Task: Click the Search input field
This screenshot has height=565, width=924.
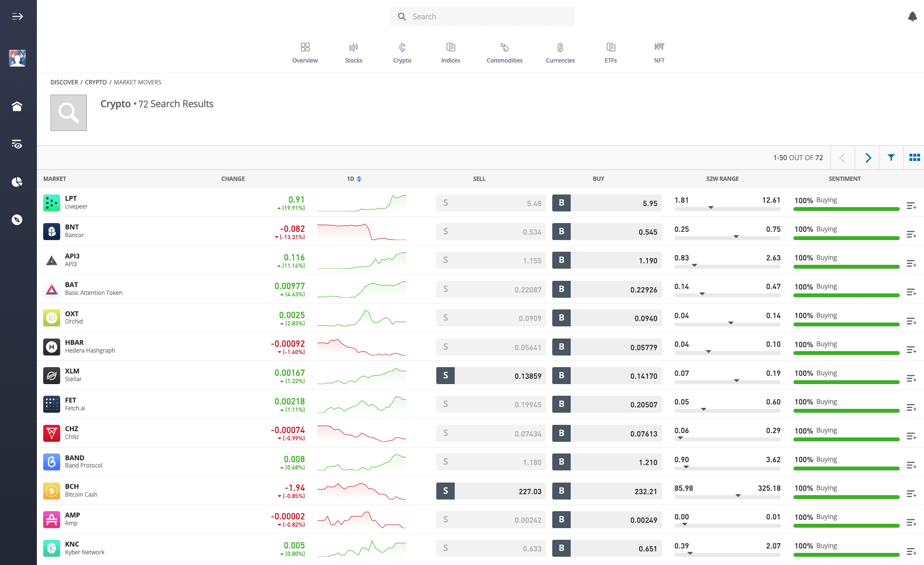Action: pos(482,16)
